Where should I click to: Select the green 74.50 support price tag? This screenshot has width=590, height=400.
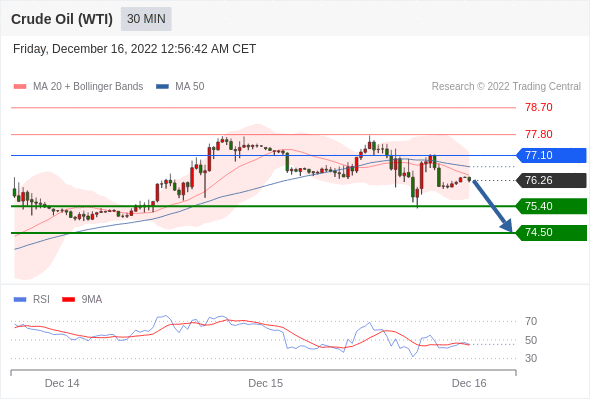pos(551,233)
